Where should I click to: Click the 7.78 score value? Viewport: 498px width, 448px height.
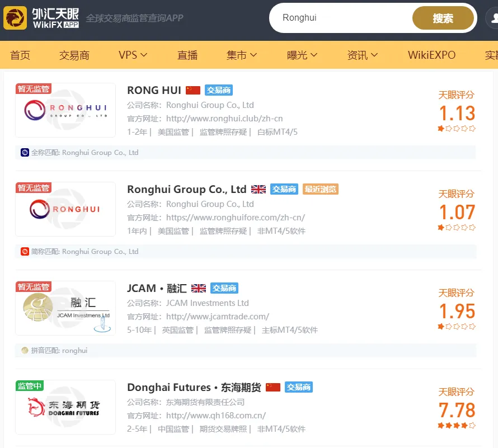click(457, 410)
